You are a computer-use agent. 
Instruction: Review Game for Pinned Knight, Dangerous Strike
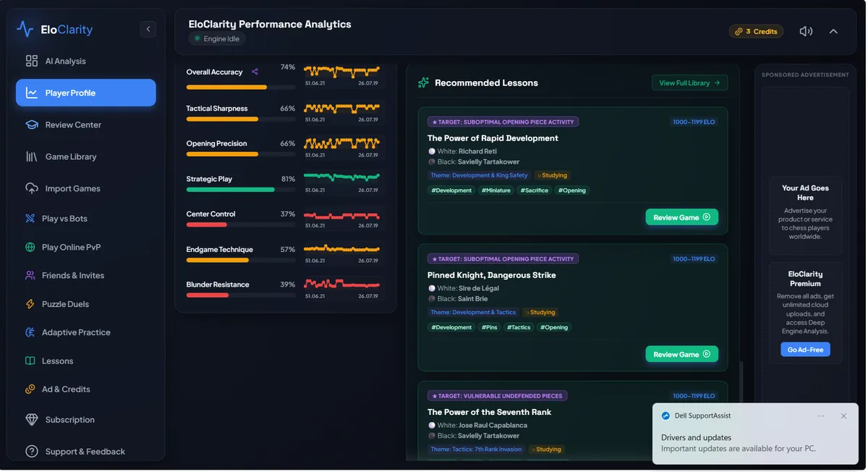click(x=681, y=354)
